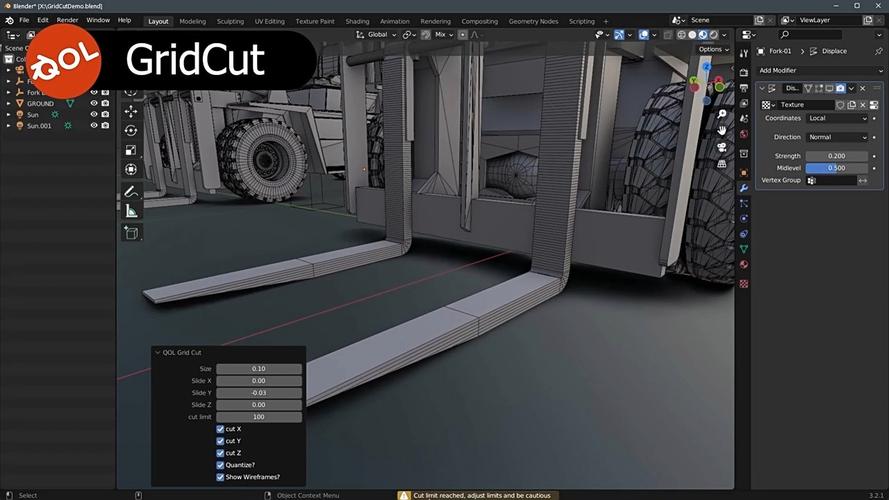
Task: Open the View Layer properties tab
Action: [x=744, y=103]
